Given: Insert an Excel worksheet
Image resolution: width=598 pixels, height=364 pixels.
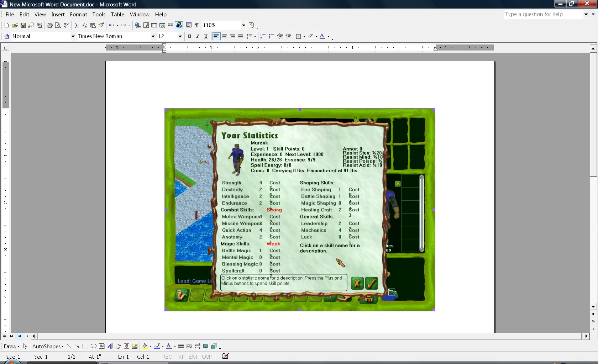Looking at the screenshot, I should (x=162, y=25).
